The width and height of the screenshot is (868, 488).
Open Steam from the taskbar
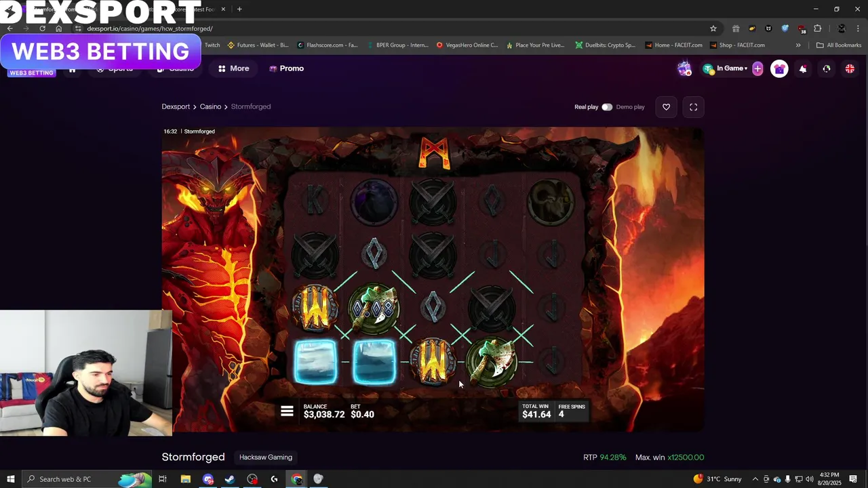[x=230, y=479]
